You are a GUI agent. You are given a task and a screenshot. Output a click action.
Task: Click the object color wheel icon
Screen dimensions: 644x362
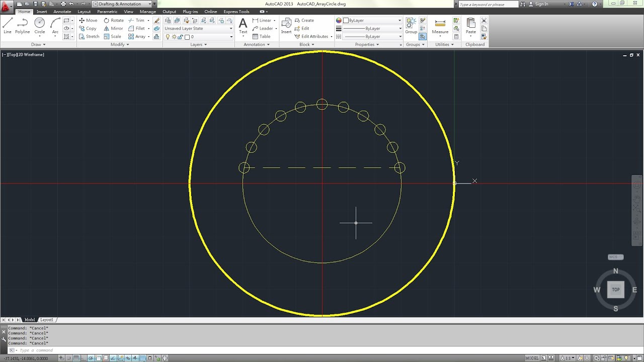coord(339,21)
